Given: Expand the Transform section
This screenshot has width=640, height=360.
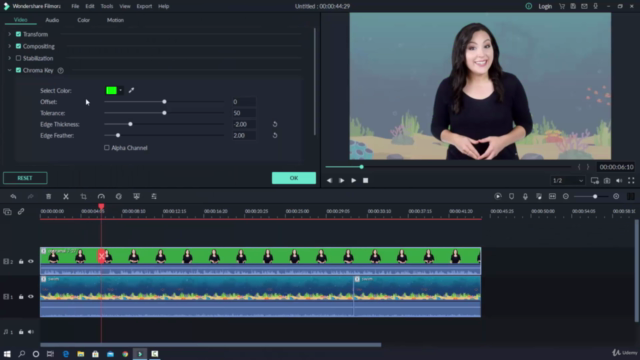Looking at the screenshot, I should click(9, 34).
